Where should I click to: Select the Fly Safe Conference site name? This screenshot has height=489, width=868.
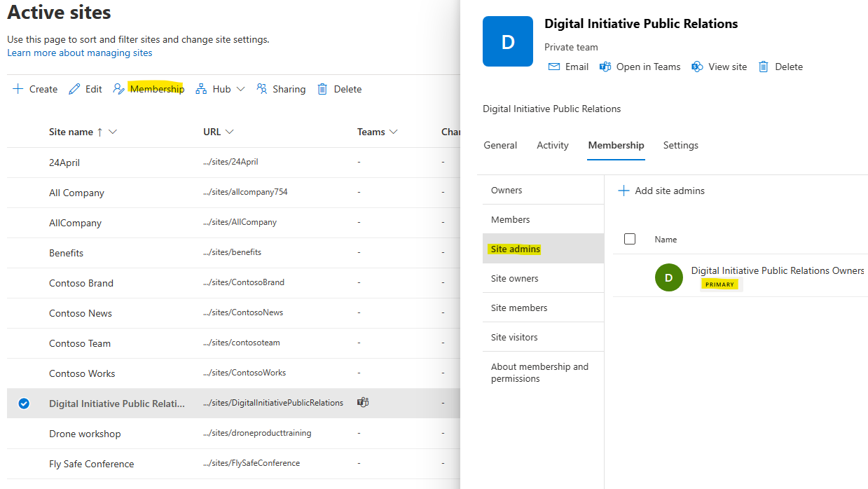tap(91, 464)
